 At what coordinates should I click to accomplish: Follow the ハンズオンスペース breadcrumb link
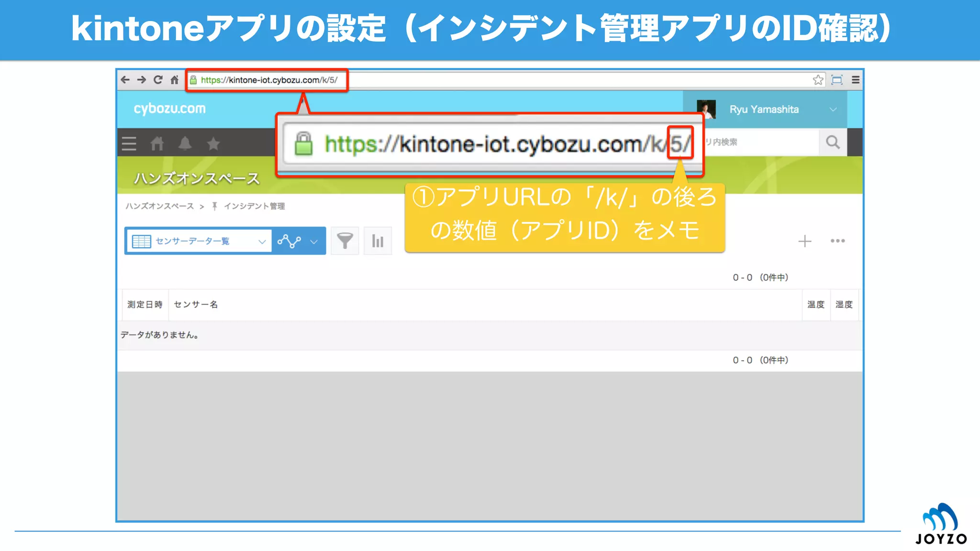point(160,206)
